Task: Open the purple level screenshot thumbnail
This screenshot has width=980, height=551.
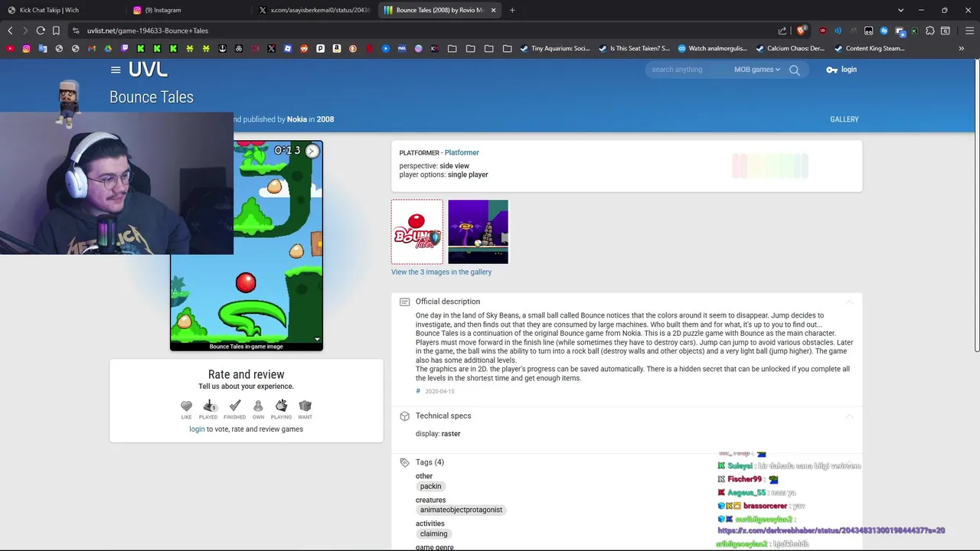Action: (x=478, y=232)
